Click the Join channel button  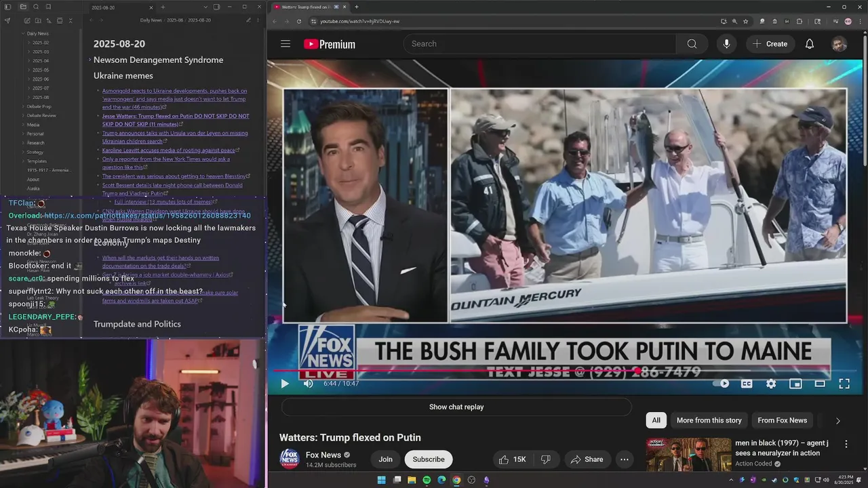point(385,460)
